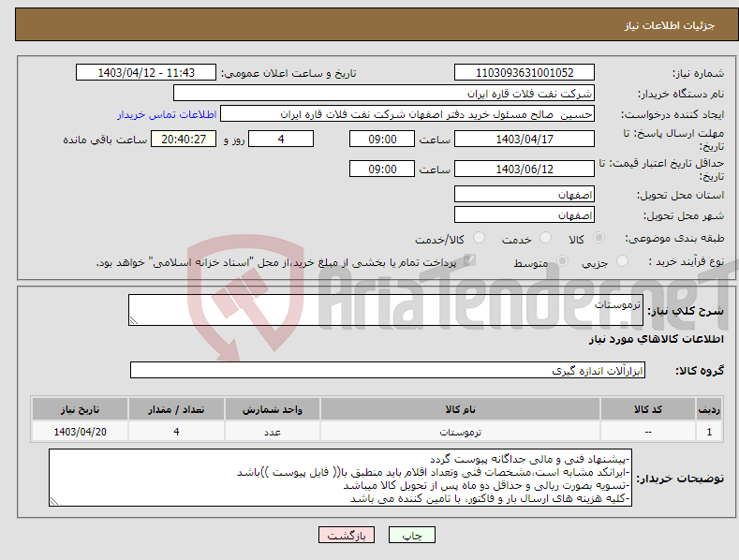This screenshot has width=739, height=560.
Task: Click the تعداد / مقدار column header
Action: (176, 409)
